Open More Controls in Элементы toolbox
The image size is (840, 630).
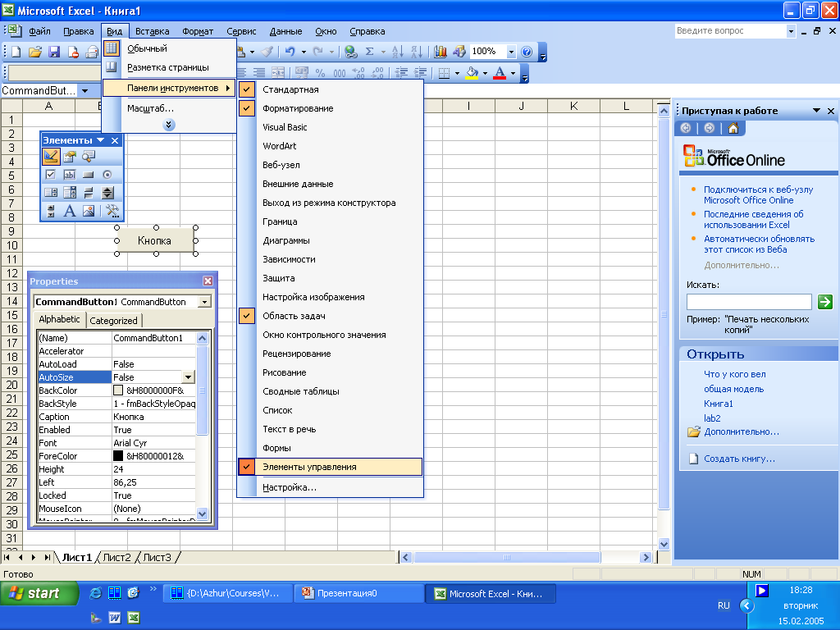pyautogui.click(x=112, y=211)
